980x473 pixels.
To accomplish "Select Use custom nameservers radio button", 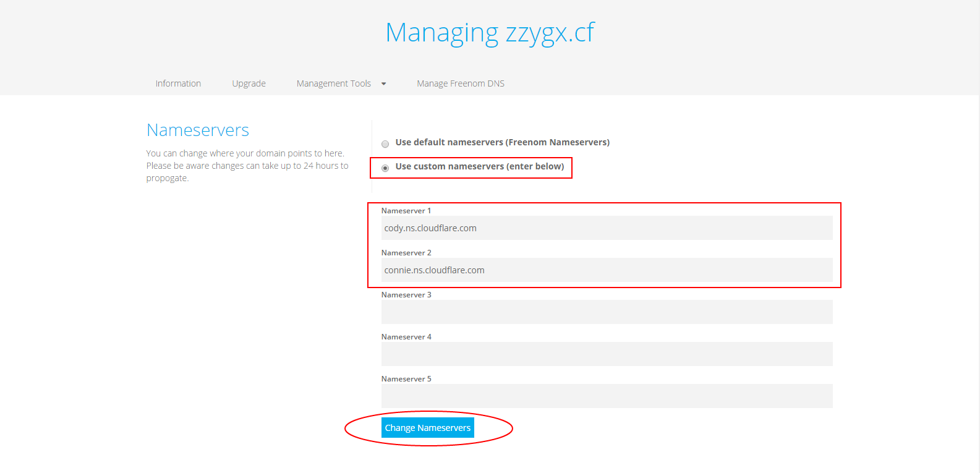I will [385, 168].
